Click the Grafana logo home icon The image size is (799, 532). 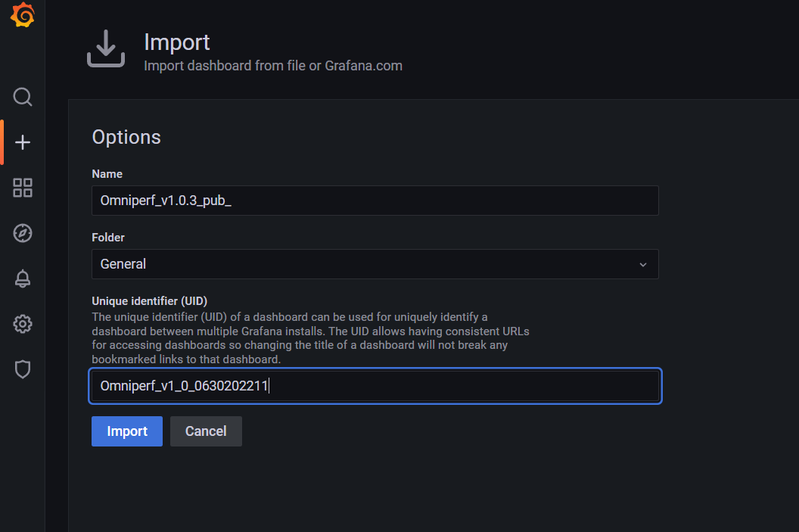tap(22, 15)
